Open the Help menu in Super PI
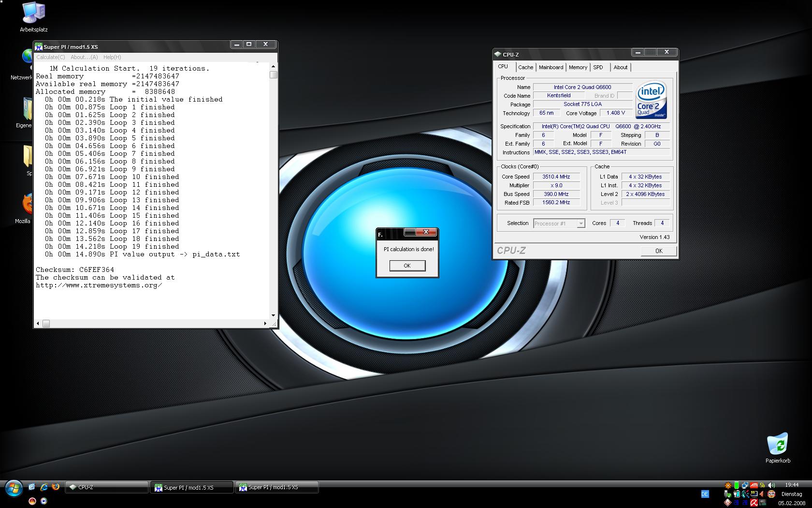 tap(112, 57)
